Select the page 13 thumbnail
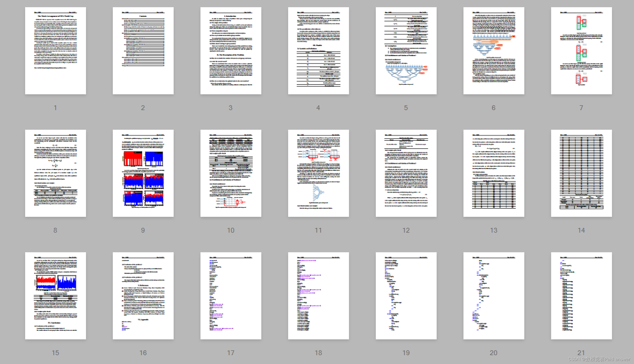The height and width of the screenshot is (364, 634). click(493, 173)
